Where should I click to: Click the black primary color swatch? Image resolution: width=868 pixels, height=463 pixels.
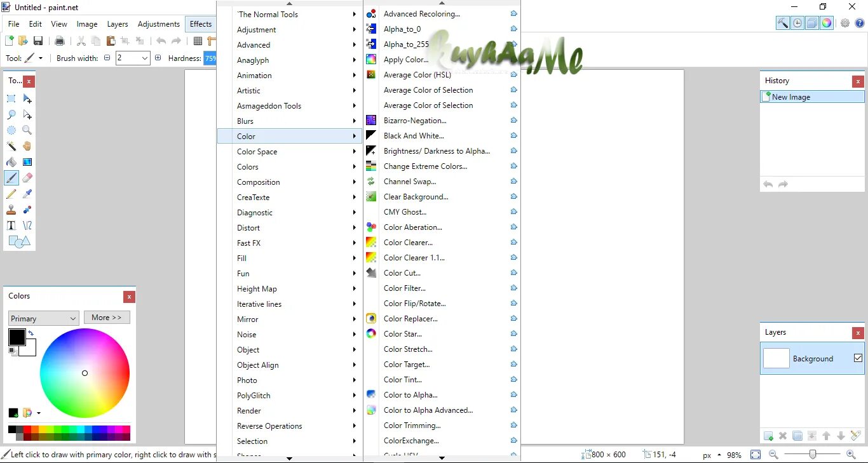[x=17, y=337]
